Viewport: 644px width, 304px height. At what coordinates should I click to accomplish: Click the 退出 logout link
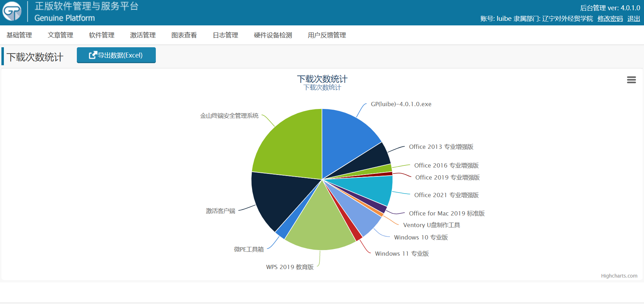(634, 19)
